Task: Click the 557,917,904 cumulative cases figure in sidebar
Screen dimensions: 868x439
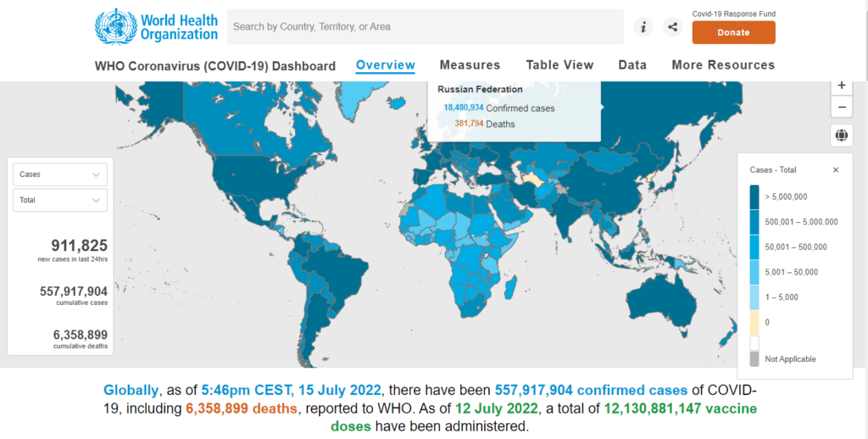Action: coord(74,292)
